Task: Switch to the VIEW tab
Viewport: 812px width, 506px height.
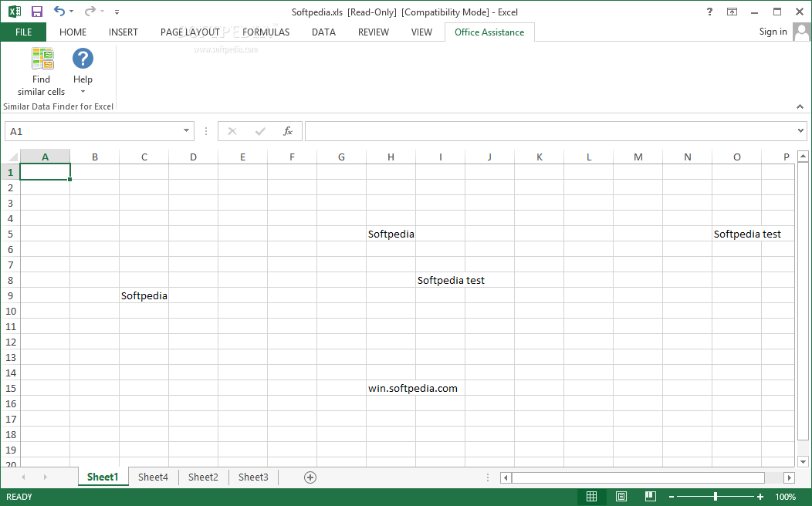Action: point(421,32)
